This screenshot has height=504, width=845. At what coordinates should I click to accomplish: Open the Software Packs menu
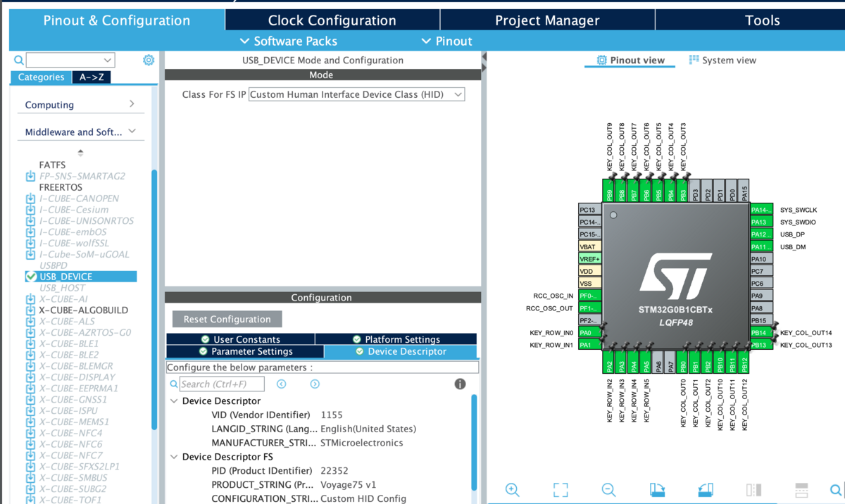pos(289,41)
